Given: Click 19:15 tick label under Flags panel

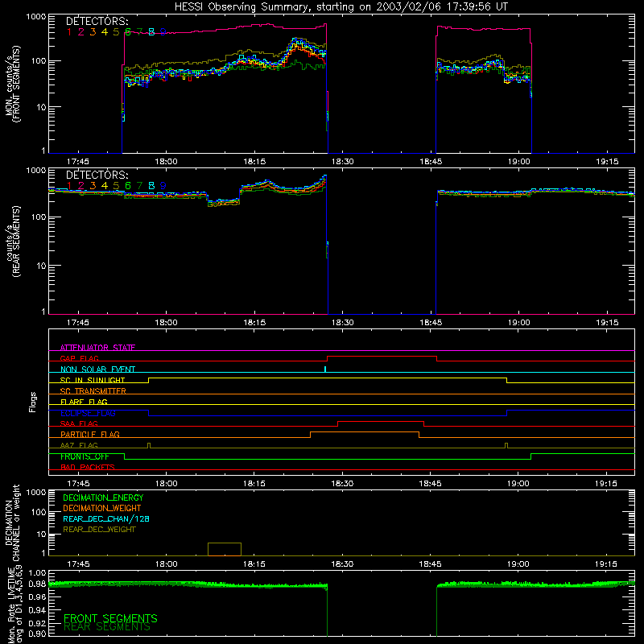Looking at the screenshot, I should tap(606, 484).
